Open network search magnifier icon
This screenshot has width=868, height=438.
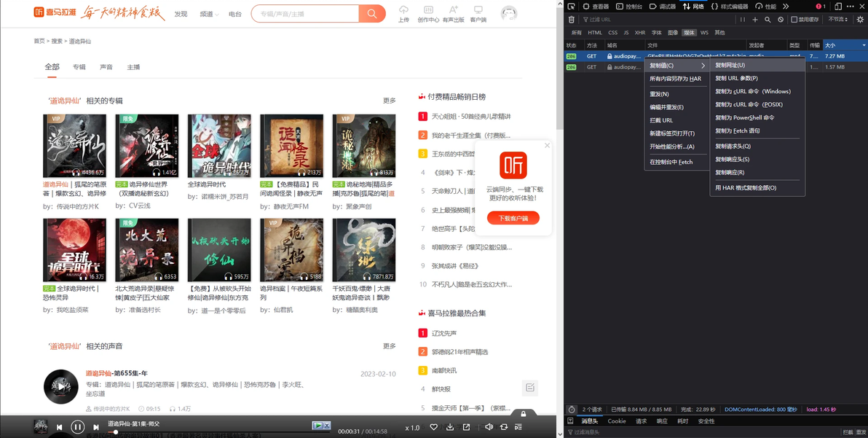pos(768,20)
